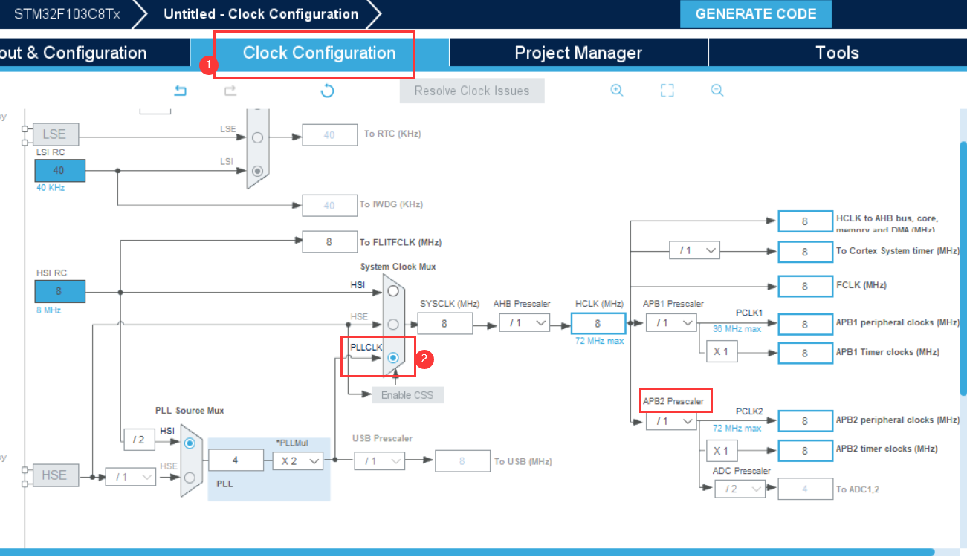Viewport: 967px width, 560px height.
Task: Click the vertical scrollbar on the right edge
Action: pyautogui.click(x=963, y=267)
